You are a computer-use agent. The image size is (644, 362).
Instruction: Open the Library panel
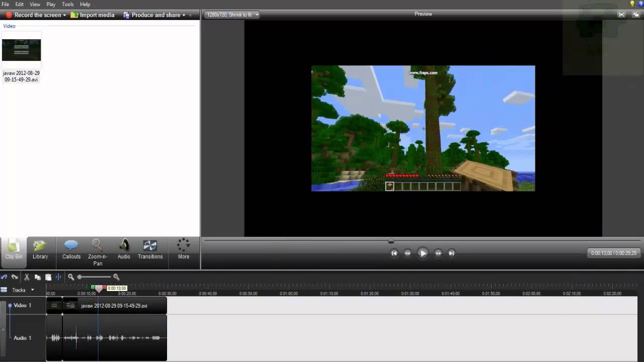pyautogui.click(x=40, y=250)
